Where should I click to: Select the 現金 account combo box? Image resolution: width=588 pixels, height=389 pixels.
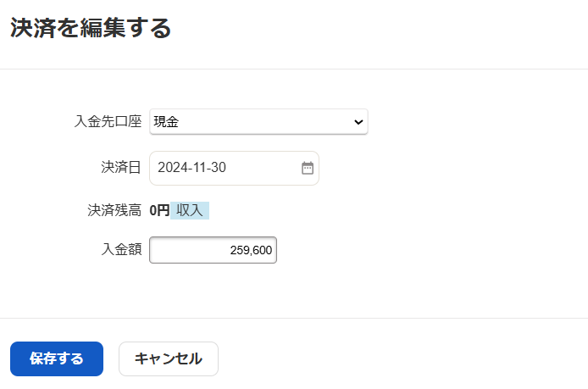coord(258,122)
